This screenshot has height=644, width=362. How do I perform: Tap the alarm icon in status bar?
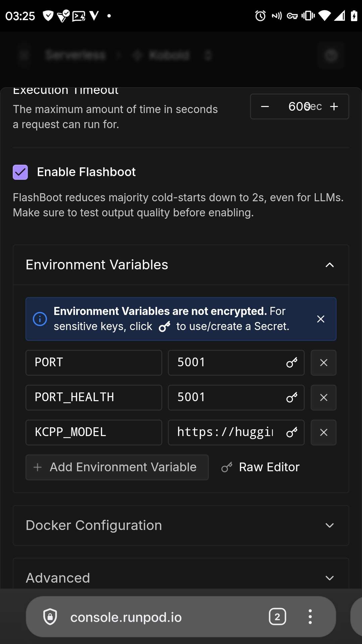pos(260,16)
